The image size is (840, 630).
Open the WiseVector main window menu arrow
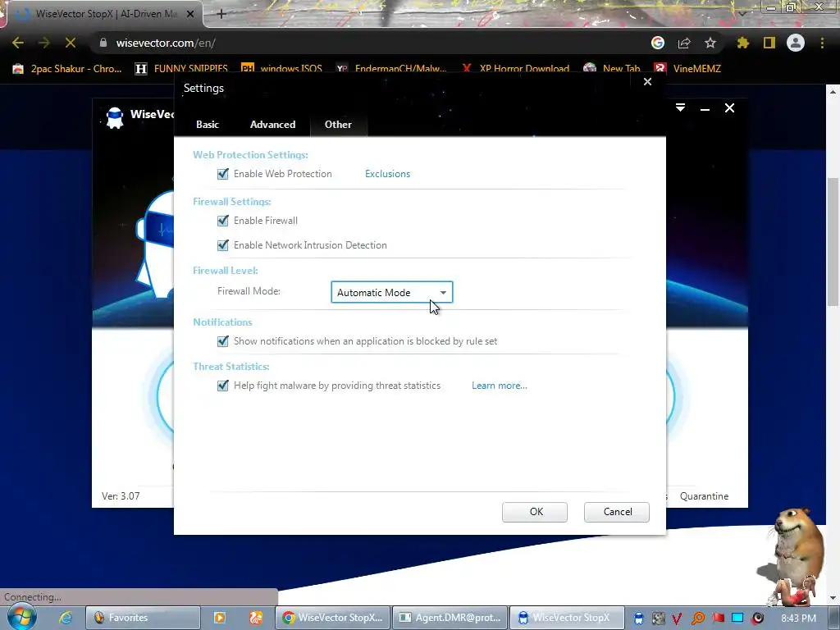point(680,107)
